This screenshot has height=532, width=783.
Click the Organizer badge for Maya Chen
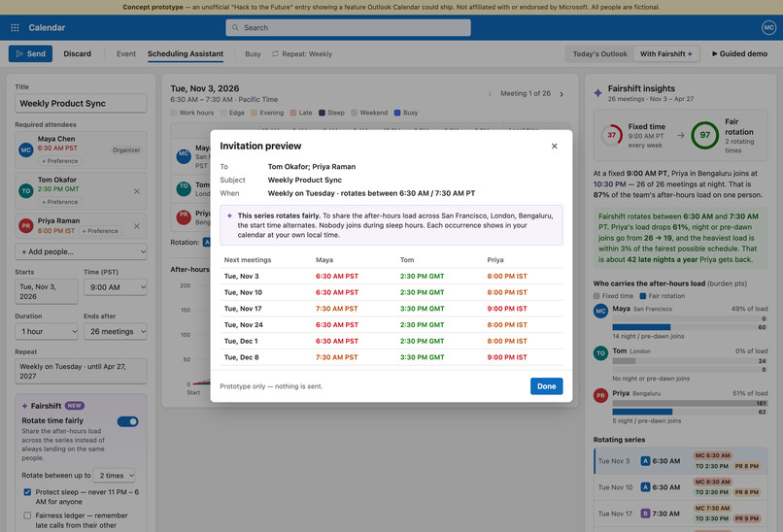[126, 150]
